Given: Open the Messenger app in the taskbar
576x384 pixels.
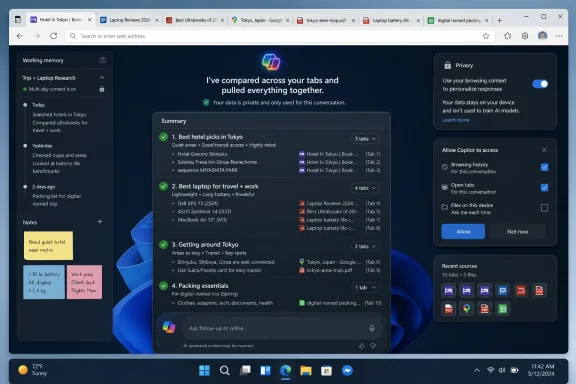Looking at the screenshot, I should click(x=347, y=370).
